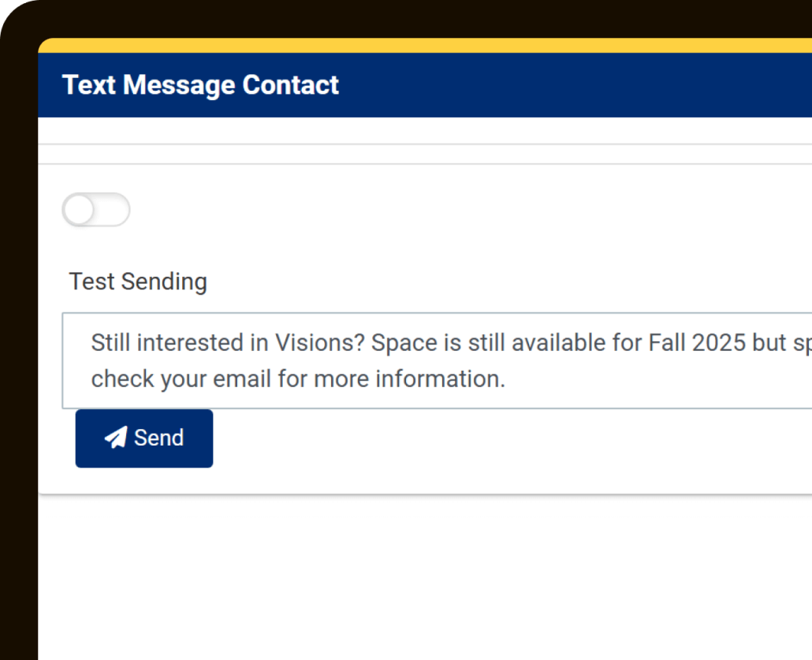Click the word Space in the message
This screenshot has height=660, width=812.
click(403, 343)
